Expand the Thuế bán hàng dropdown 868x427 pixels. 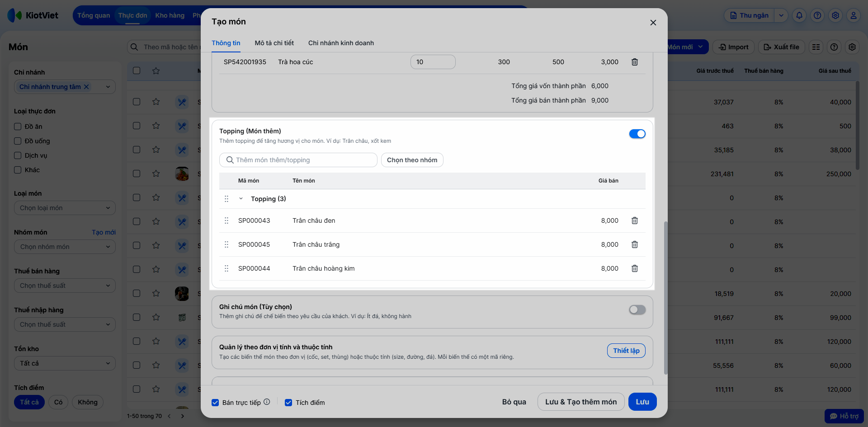tap(65, 286)
